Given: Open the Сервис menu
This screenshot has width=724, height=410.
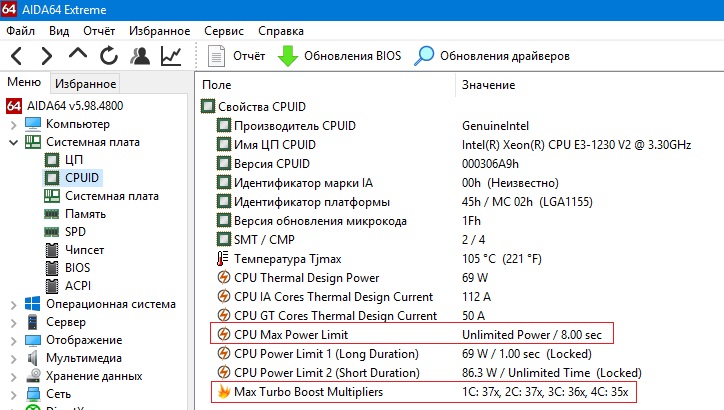Looking at the screenshot, I should pos(223,31).
